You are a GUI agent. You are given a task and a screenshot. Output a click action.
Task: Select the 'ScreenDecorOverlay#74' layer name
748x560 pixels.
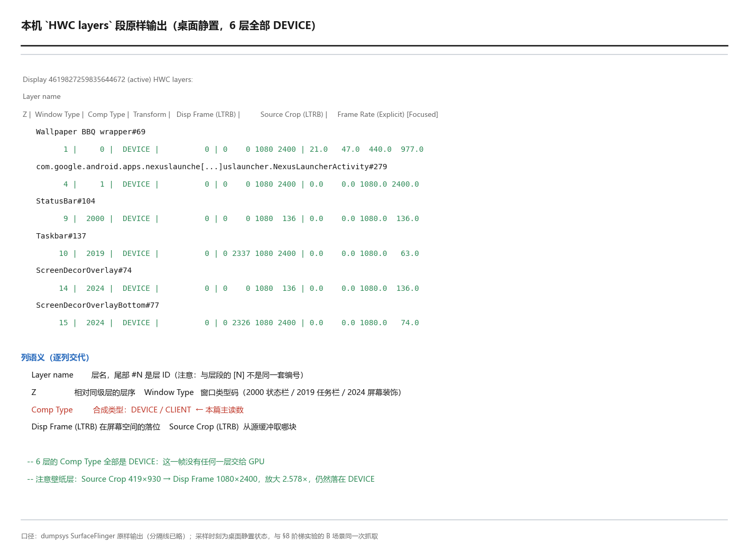[84, 270]
